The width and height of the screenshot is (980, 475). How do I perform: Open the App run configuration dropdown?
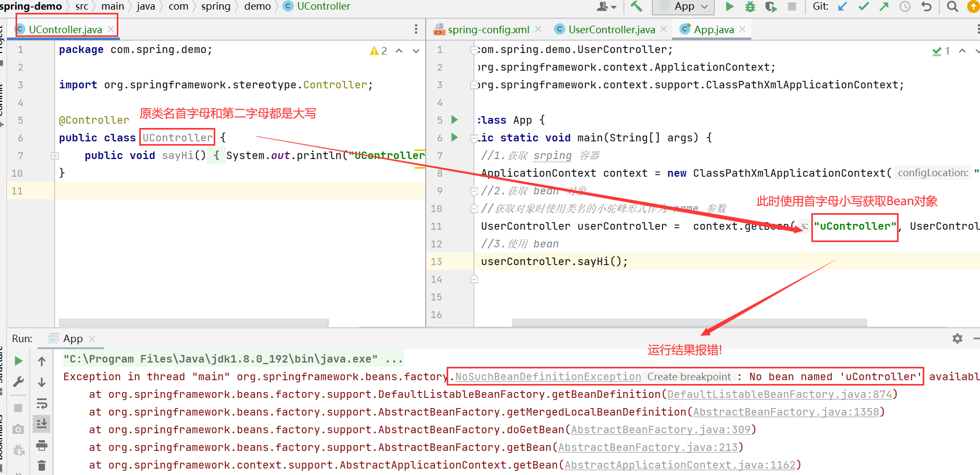pyautogui.click(x=684, y=6)
